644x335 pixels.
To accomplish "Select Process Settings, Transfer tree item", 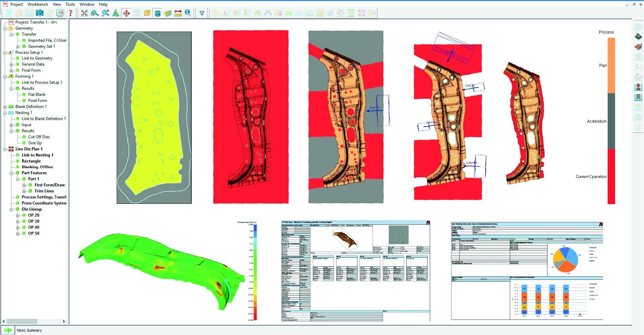I will pyautogui.click(x=44, y=197).
